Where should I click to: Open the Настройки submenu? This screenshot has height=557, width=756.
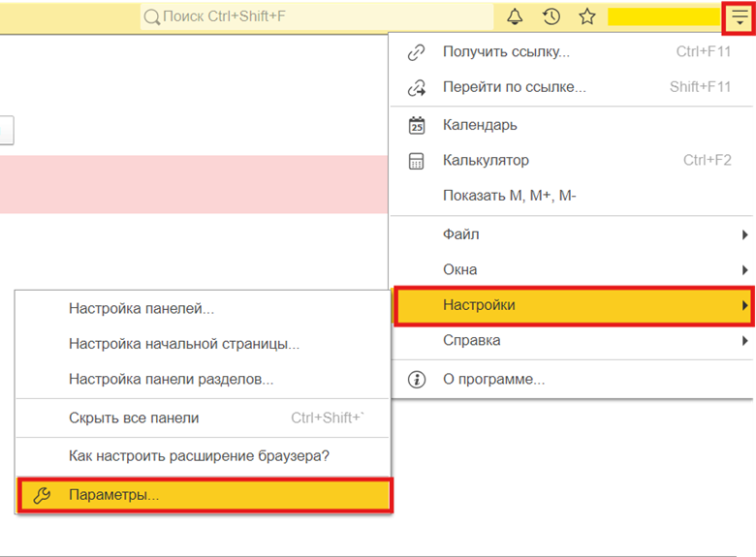tap(574, 306)
